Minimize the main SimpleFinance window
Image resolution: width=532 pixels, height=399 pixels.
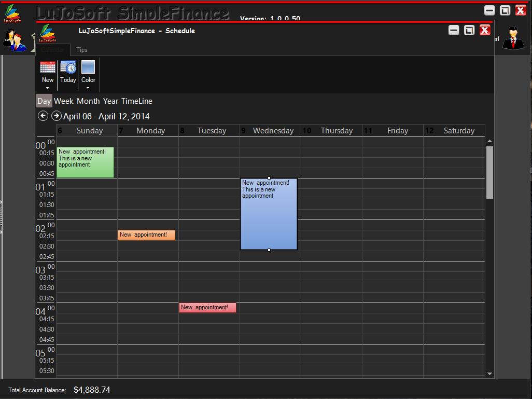489,10
